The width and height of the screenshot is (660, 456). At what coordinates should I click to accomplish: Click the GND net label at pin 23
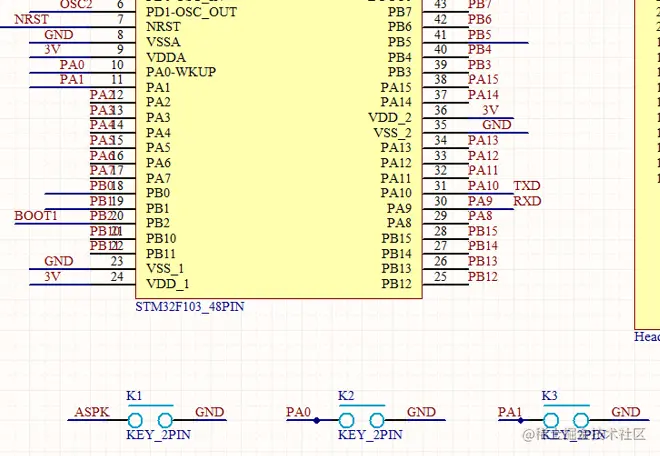59,261
